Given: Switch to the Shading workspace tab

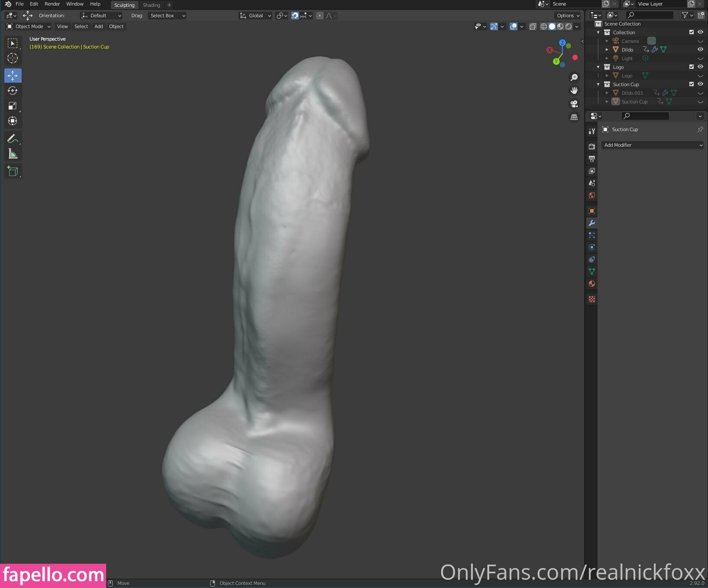Looking at the screenshot, I should click(152, 5).
